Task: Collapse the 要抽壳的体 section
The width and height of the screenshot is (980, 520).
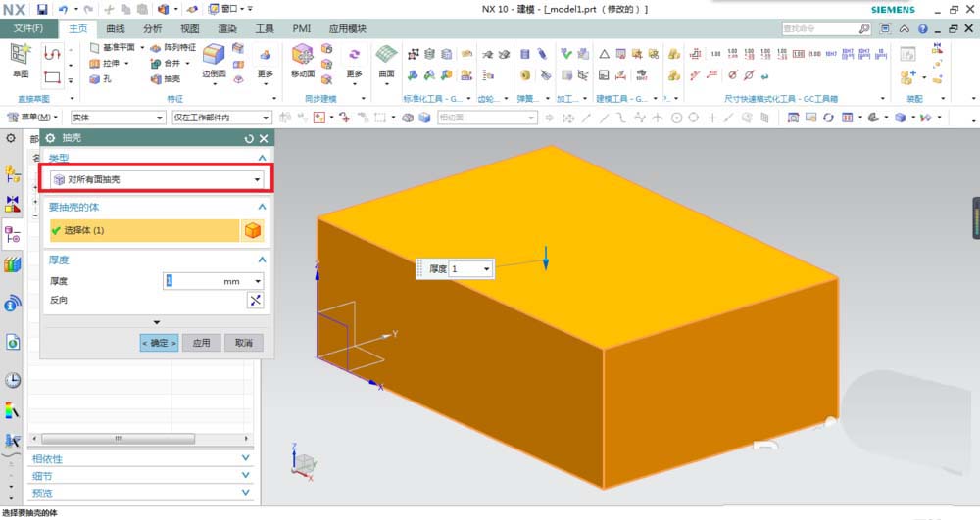Action: [263, 208]
